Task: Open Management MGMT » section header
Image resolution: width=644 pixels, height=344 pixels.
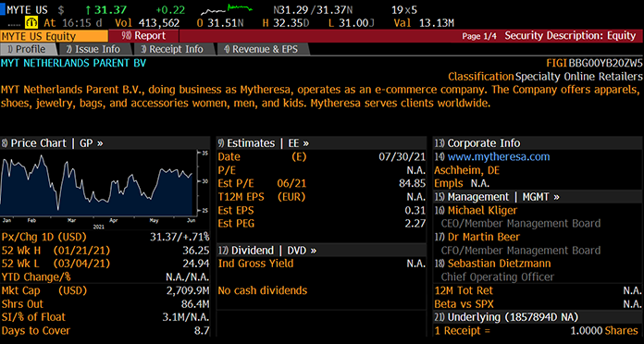Action: [x=538, y=197]
